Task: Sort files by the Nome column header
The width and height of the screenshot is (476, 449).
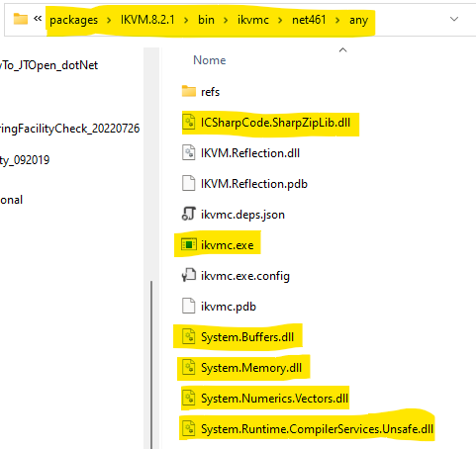Action: (210, 60)
